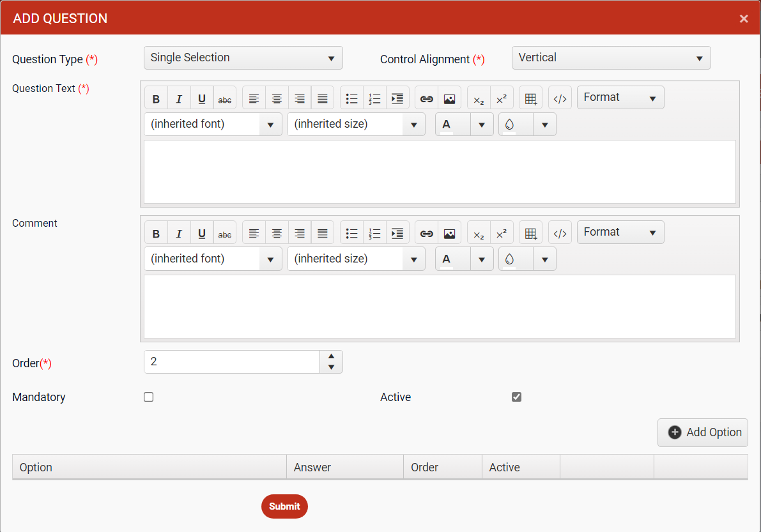Open Format dropdown in Question Text toolbar
761x532 pixels.
[620, 98]
